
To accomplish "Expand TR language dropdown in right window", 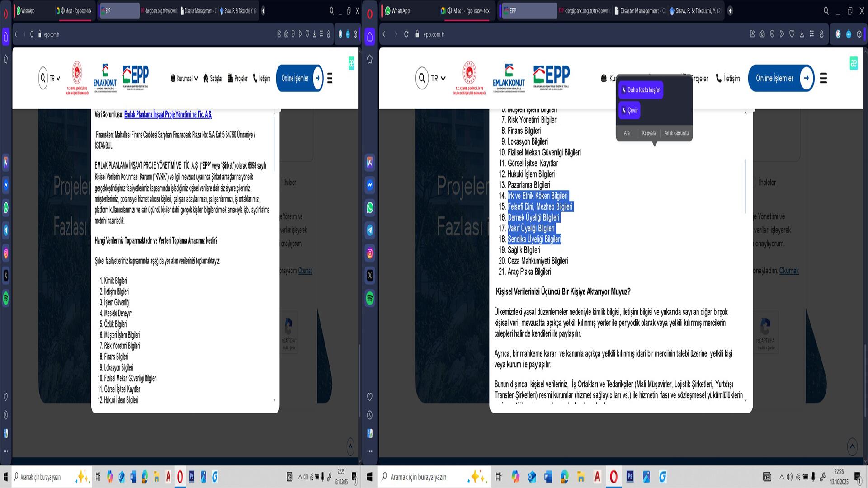I will pyautogui.click(x=438, y=78).
